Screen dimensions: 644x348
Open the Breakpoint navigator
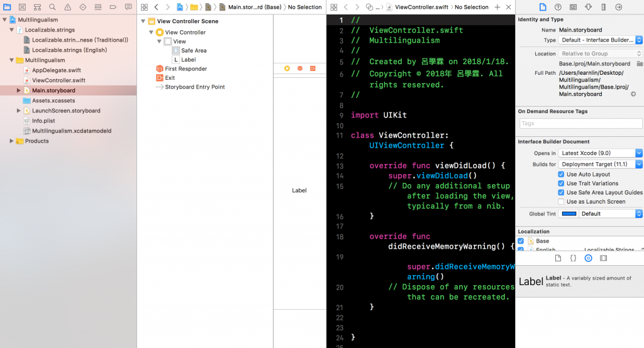point(113,7)
